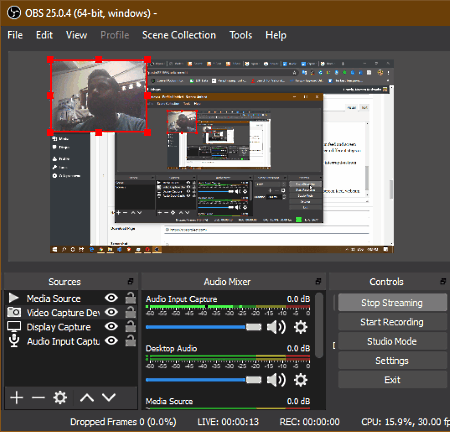The height and width of the screenshot is (432, 450).
Task: Move selected source down
Action: pos(109,397)
